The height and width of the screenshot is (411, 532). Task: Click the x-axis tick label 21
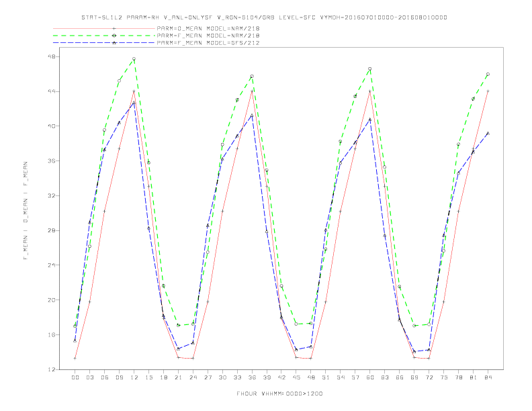pyautogui.click(x=178, y=377)
